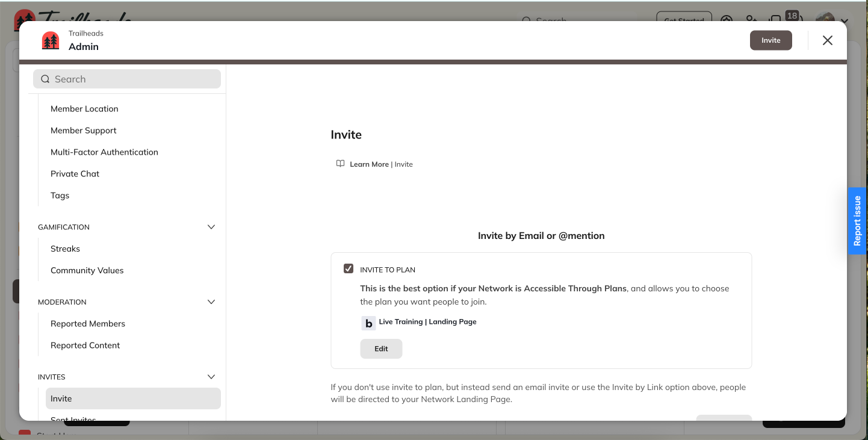Click the book icon beside Learn More
Image resolution: width=868 pixels, height=440 pixels.
pyautogui.click(x=340, y=163)
